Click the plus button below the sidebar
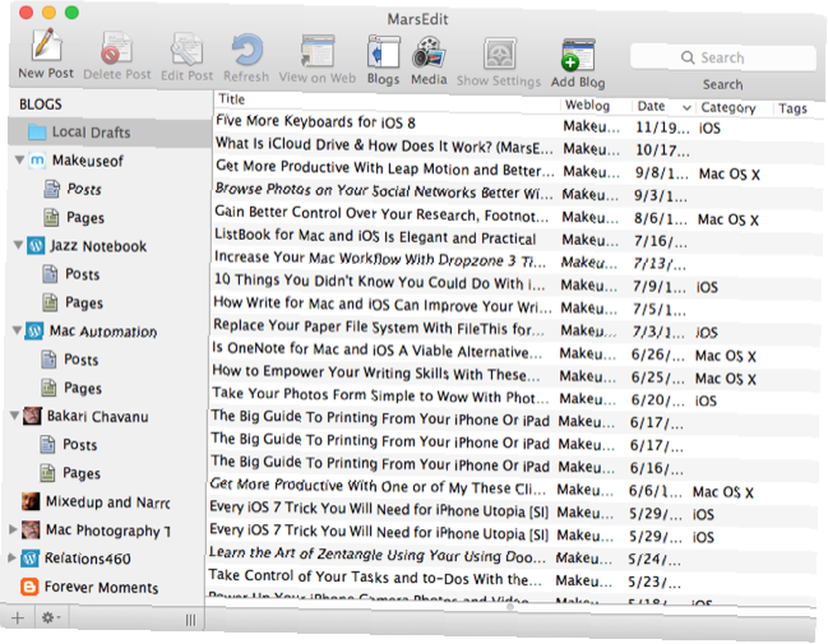 [x=17, y=618]
